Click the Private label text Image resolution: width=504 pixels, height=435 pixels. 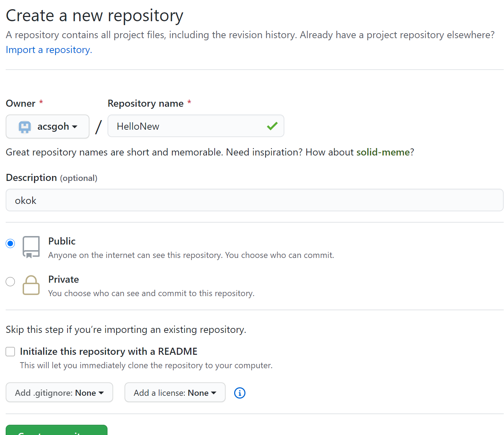64,280
